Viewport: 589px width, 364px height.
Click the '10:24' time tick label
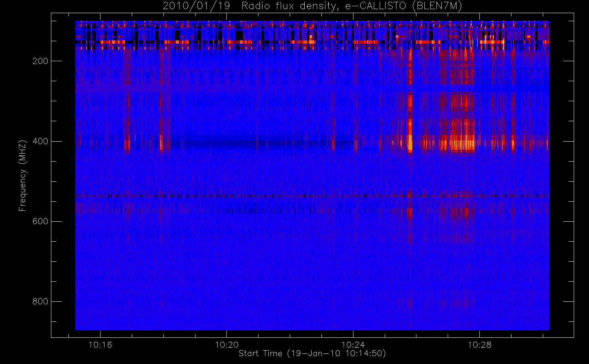tap(353, 345)
